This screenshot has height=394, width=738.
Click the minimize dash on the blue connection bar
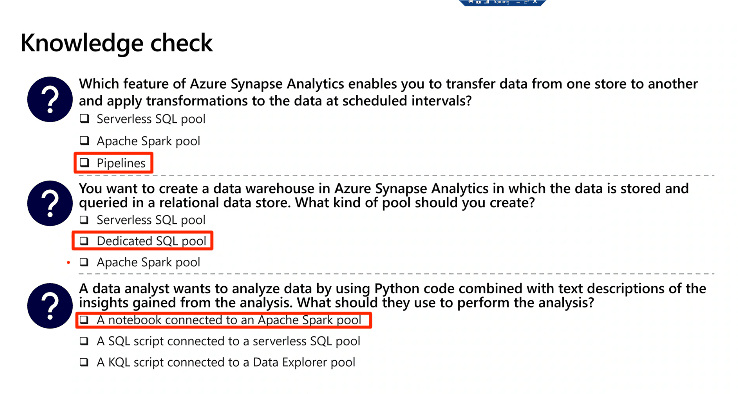[518, 2]
